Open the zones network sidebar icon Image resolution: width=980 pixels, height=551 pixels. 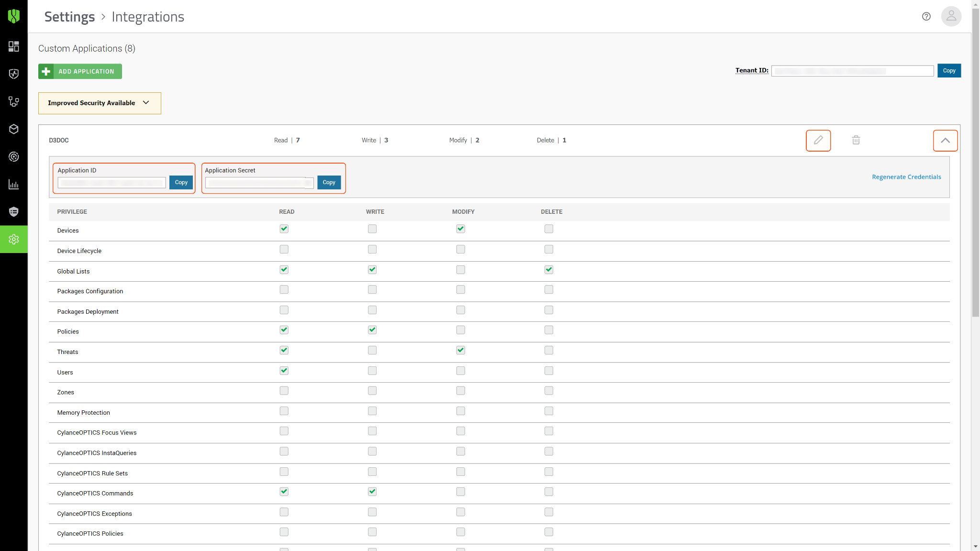(14, 101)
